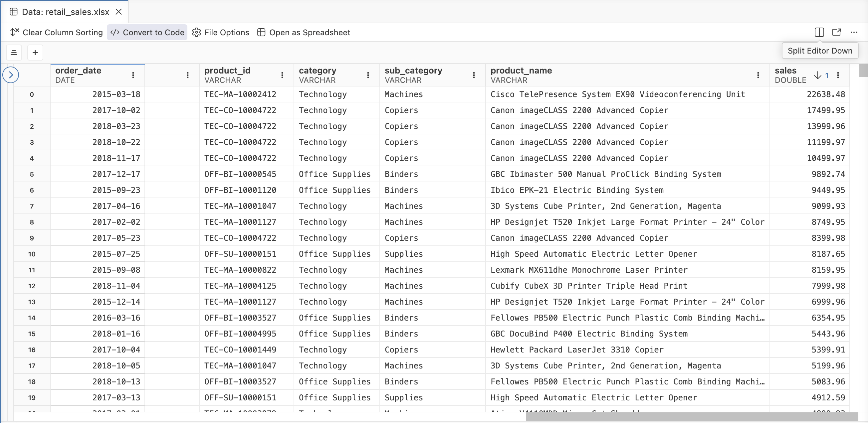Viewport: 868px width, 423px height.
Task: Click the product_id column header
Action: point(246,75)
